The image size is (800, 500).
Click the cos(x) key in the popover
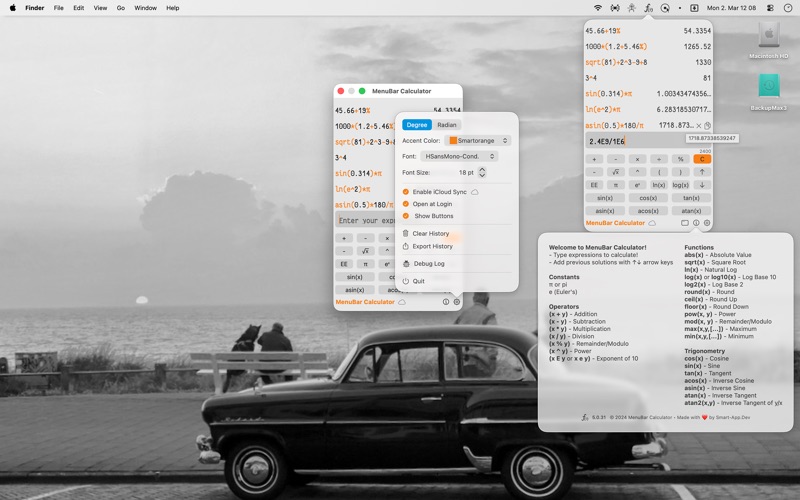click(648, 198)
